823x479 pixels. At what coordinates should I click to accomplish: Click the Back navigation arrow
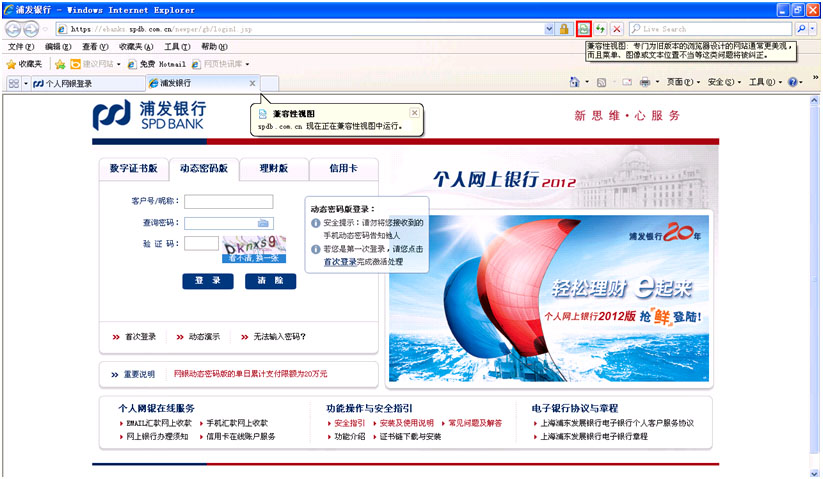(x=15, y=30)
